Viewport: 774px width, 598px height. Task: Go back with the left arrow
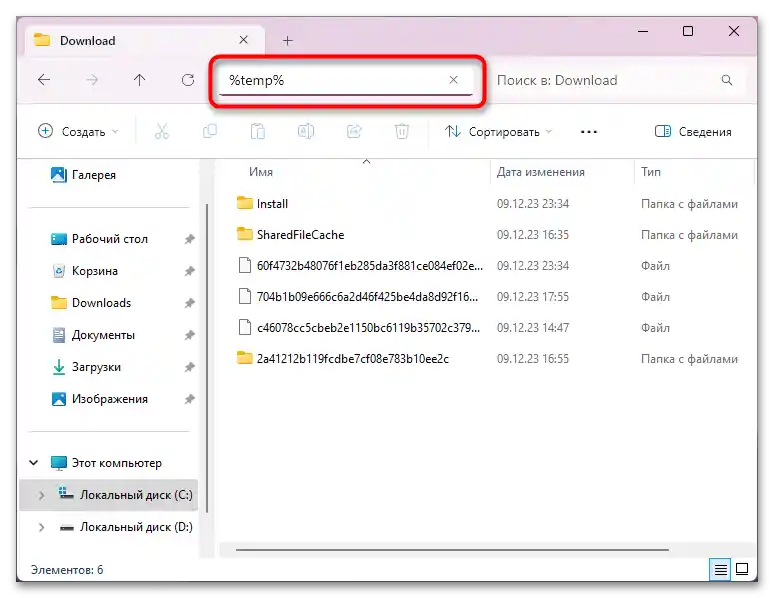click(x=44, y=80)
